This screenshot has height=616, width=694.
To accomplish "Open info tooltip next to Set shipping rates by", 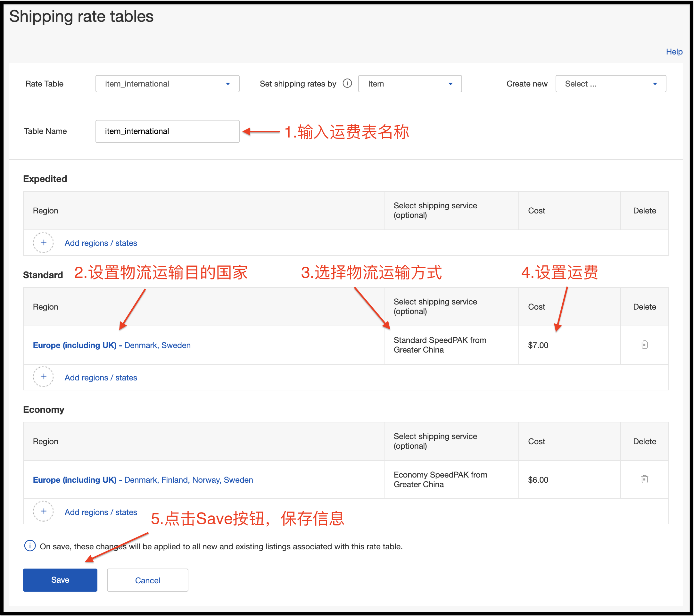I will click(347, 84).
